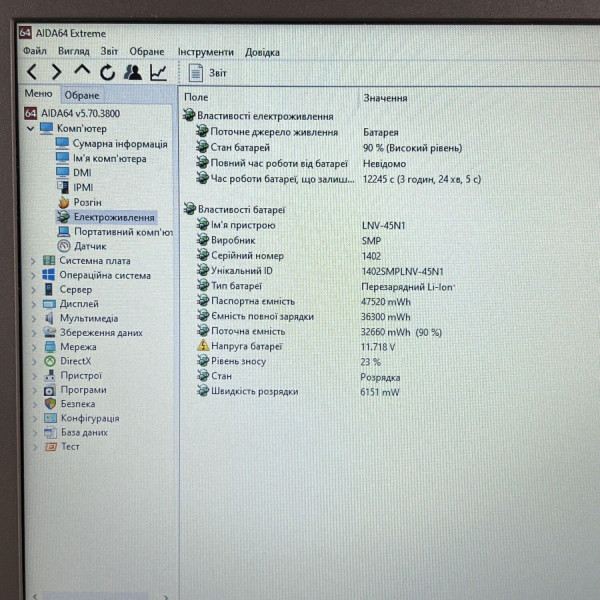Viewport: 600px width, 600px height.
Task: Click the Мультимедіа speaker icon
Action: click(x=49, y=318)
